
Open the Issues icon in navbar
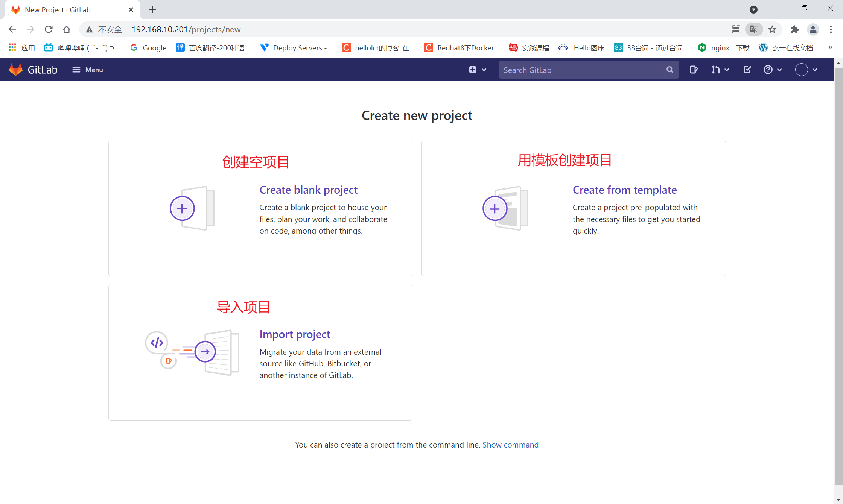coord(694,70)
